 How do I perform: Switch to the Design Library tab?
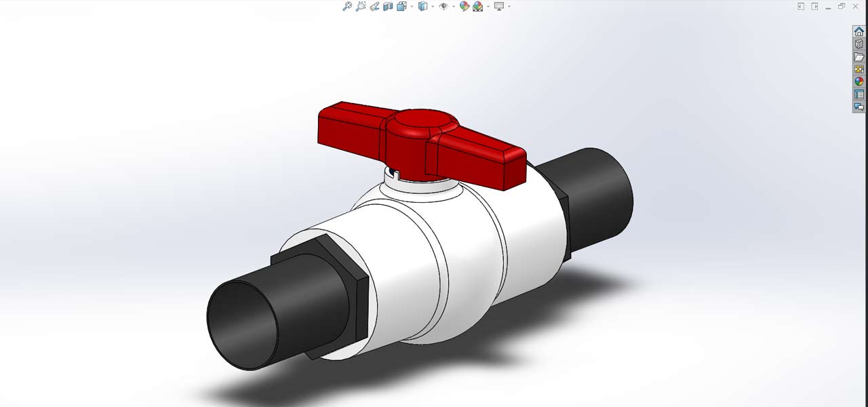tap(859, 44)
